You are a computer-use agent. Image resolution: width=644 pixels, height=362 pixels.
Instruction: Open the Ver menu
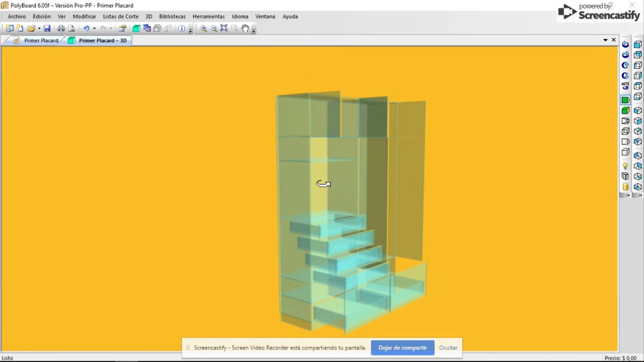61,17
